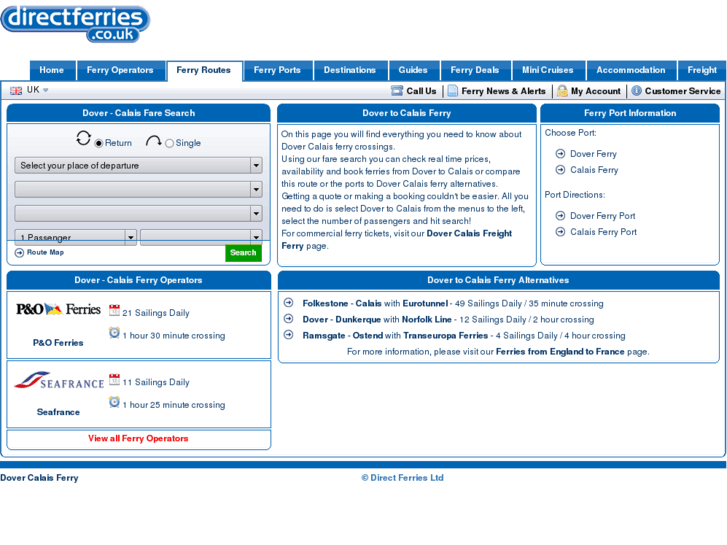
Task: Click the green Search button
Action: (243, 253)
